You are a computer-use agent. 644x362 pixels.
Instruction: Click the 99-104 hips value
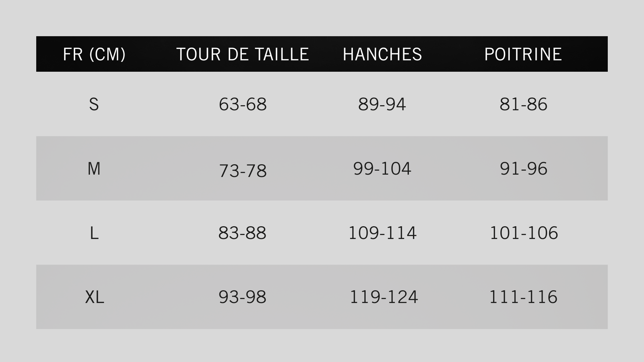click(382, 169)
